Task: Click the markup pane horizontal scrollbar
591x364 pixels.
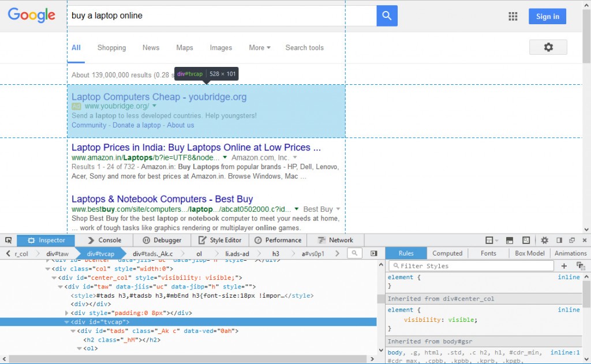Action: (190, 359)
